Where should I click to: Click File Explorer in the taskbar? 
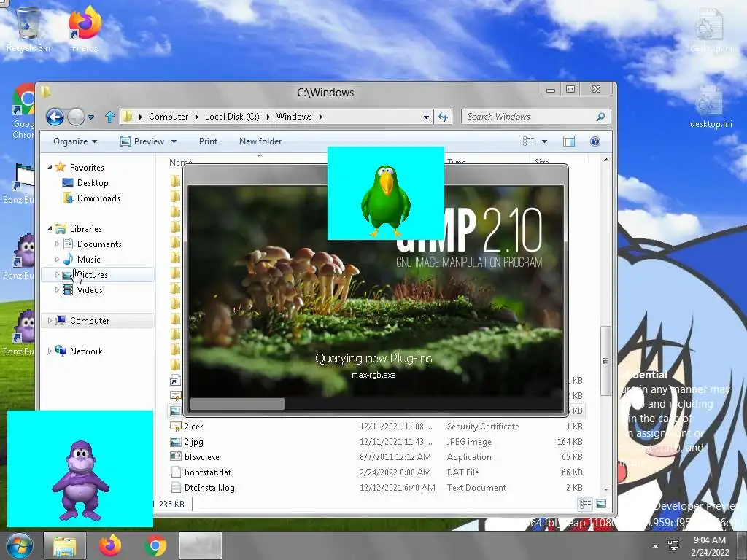pyautogui.click(x=65, y=545)
